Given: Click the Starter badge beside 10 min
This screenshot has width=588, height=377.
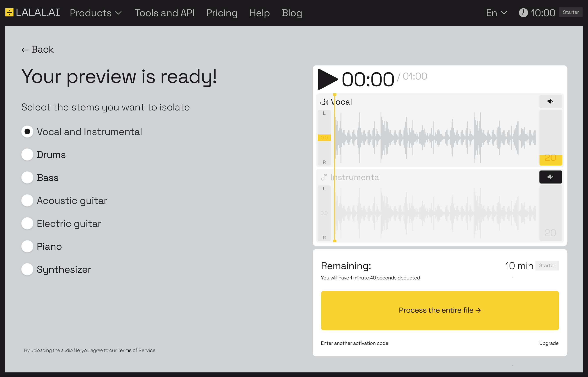Looking at the screenshot, I should tap(547, 265).
